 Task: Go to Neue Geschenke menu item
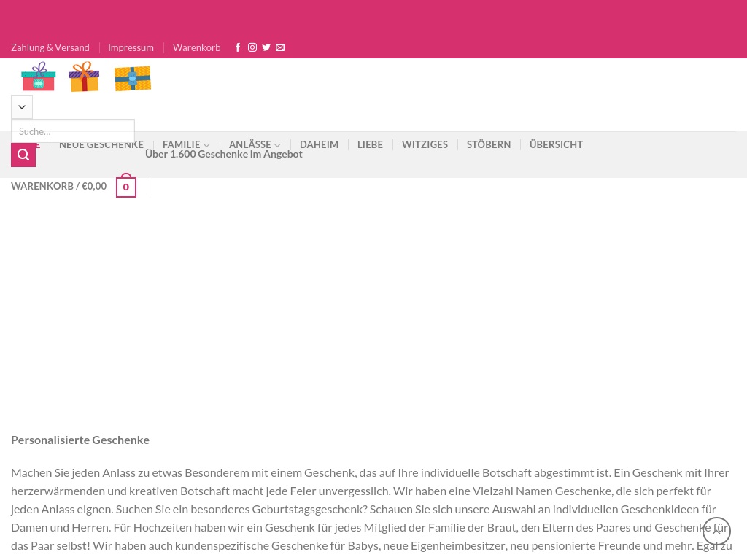(x=101, y=144)
